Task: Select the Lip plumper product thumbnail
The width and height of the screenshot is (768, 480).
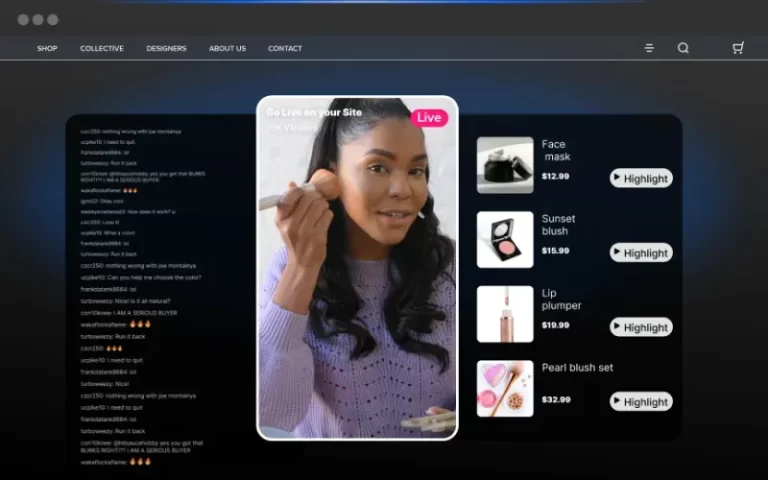Action: pos(505,314)
